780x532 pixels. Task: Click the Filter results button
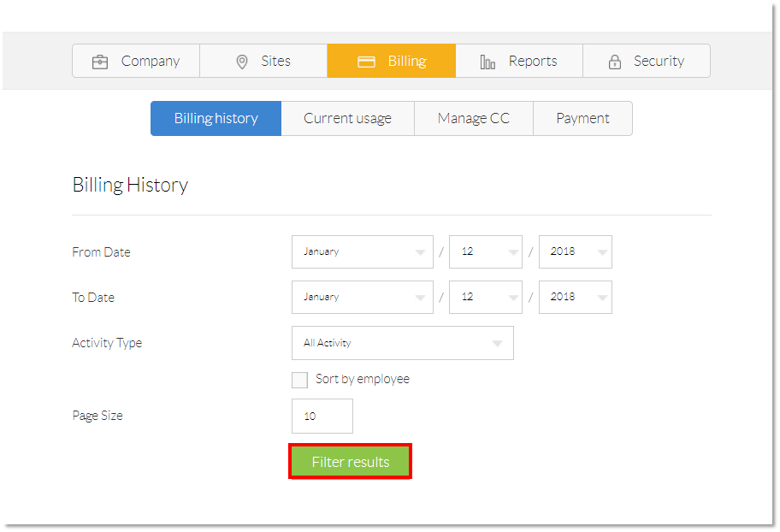[x=350, y=462]
